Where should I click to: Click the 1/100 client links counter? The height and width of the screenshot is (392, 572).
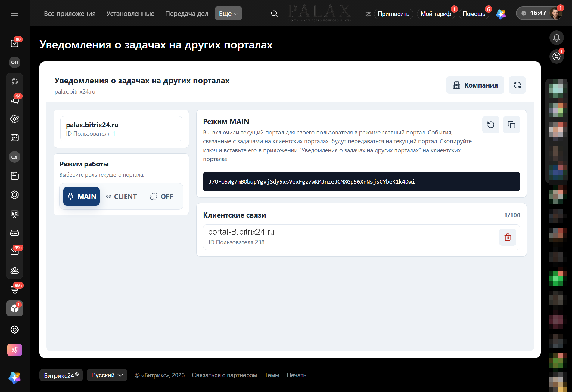[512, 215]
